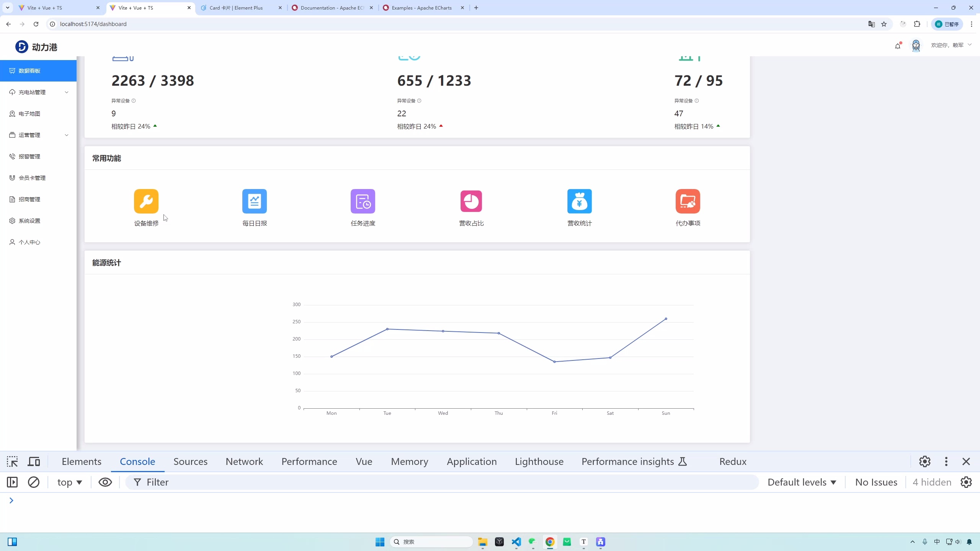Open the 营收统计 money bag icon

pyautogui.click(x=579, y=201)
